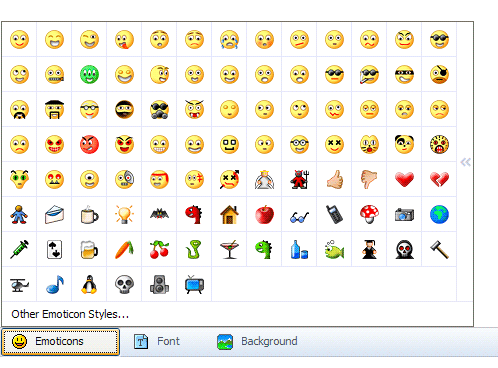The height and width of the screenshot is (368, 498).
Task: Choose the pirate eye-patch emoticon
Action: click(x=439, y=74)
